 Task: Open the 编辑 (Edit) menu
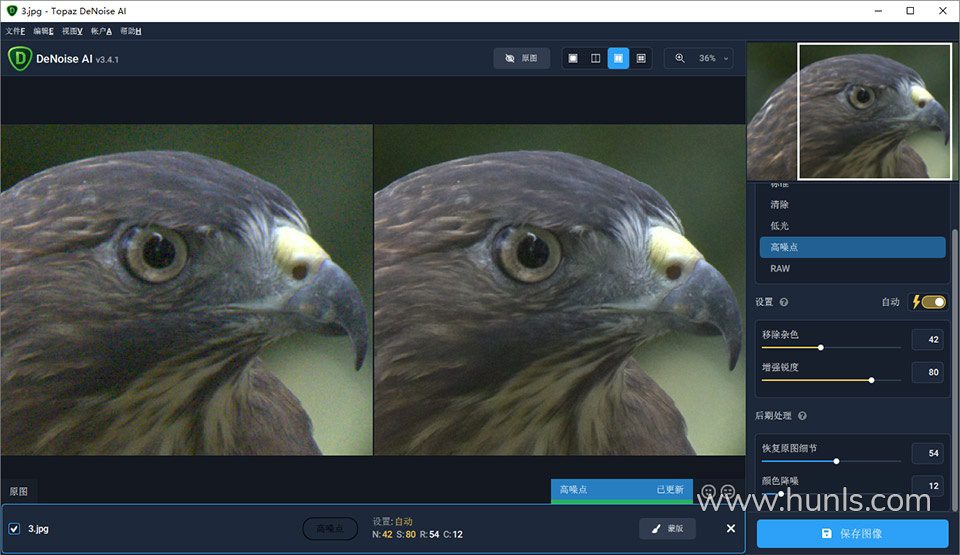[43, 31]
